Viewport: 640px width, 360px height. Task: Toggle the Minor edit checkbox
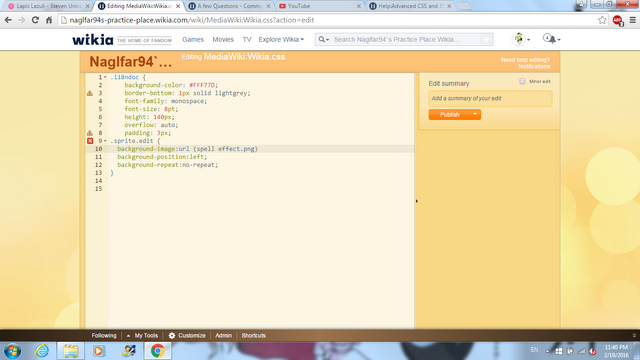522,81
